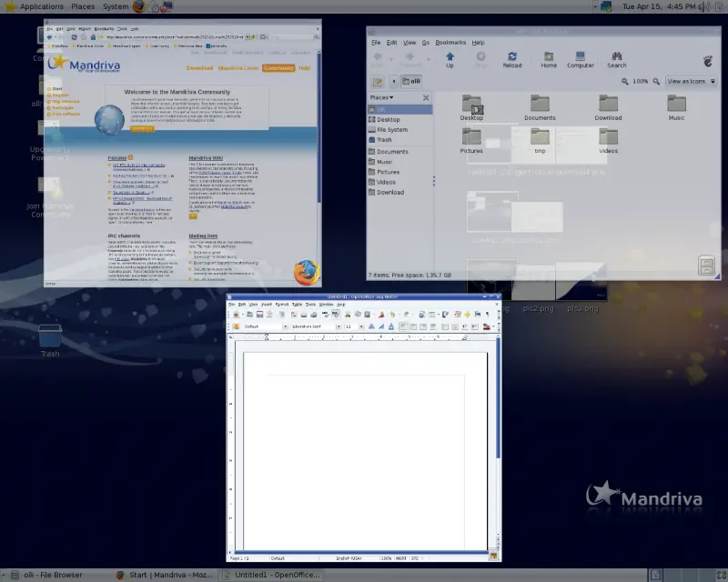Open the Help menu in File Browser
The image size is (728, 582).
[479, 43]
